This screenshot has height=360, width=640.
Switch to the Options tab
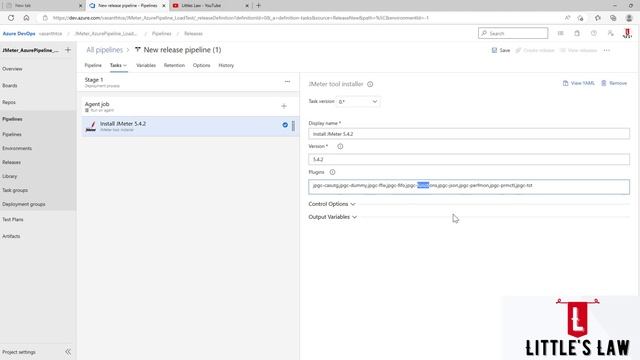pos(202,65)
